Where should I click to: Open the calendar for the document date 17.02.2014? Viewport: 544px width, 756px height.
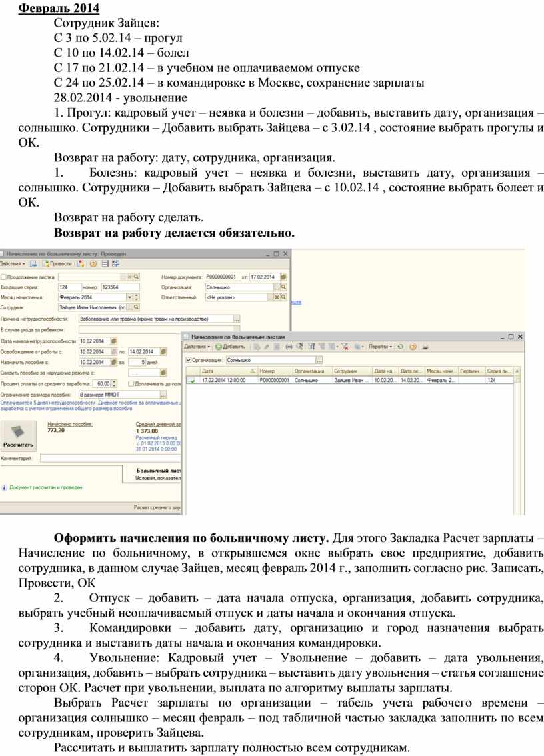[283, 277]
